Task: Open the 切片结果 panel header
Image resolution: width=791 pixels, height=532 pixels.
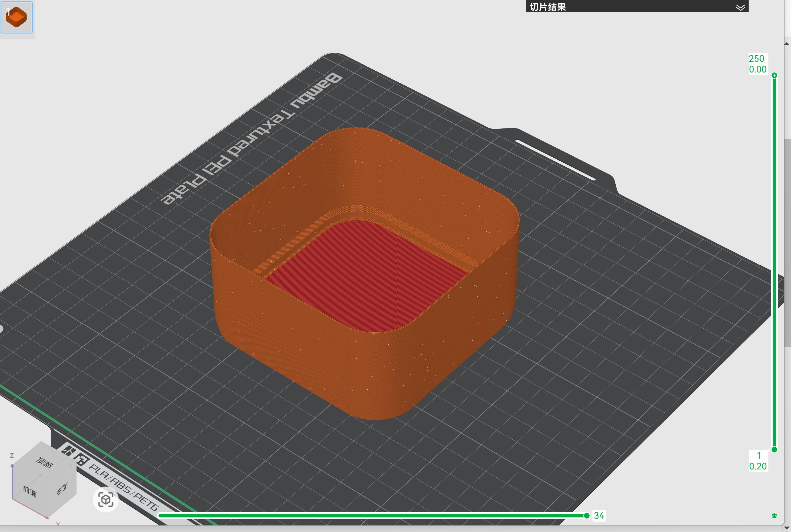Action: point(637,6)
